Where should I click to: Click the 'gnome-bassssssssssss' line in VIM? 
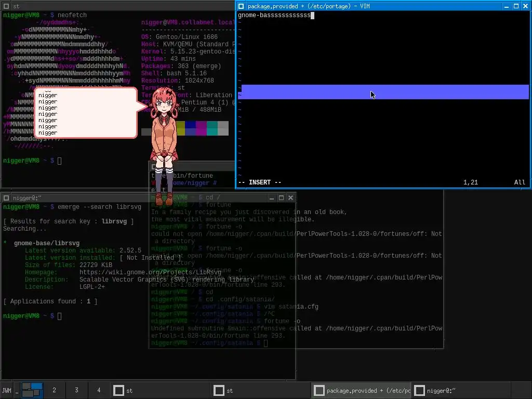274,15
